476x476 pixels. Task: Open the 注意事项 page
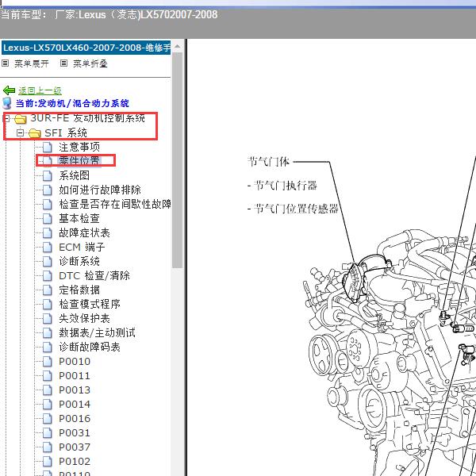pos(79,147)
